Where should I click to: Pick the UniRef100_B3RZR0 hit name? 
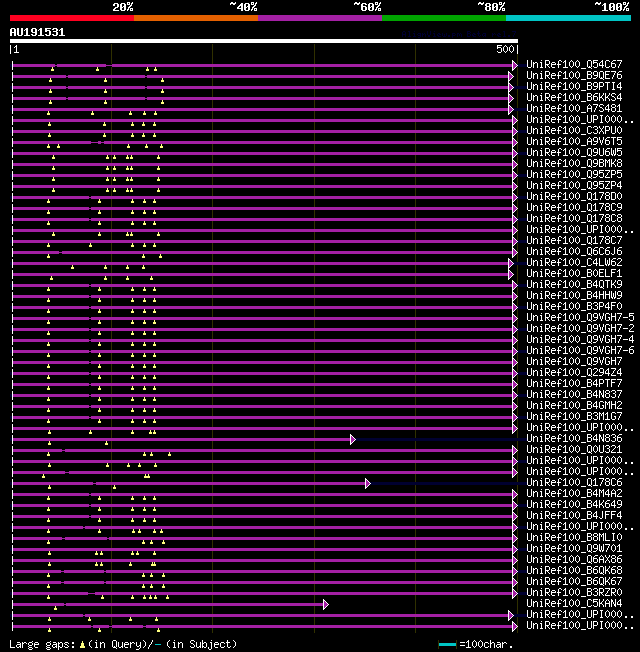click(574, 593)
